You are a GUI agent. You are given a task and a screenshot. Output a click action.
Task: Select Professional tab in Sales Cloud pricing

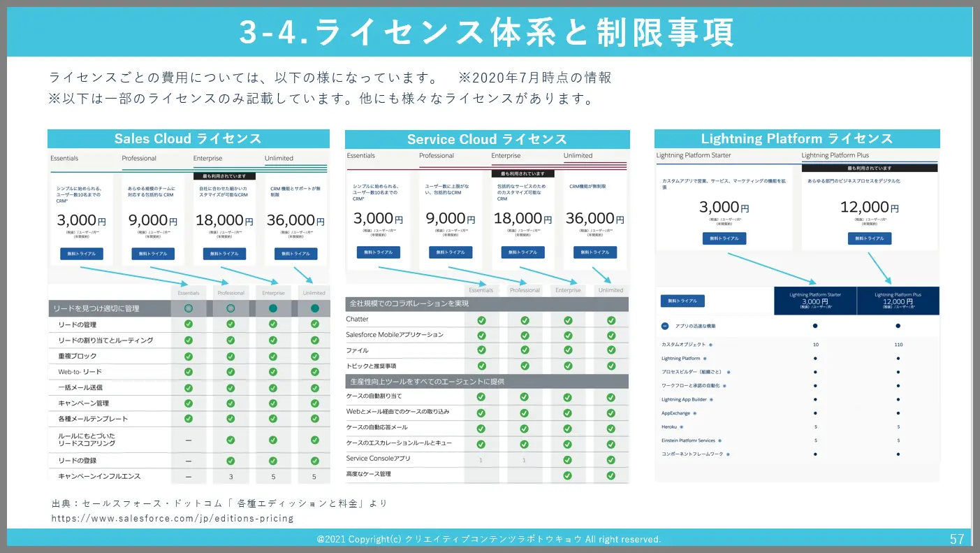139,158
